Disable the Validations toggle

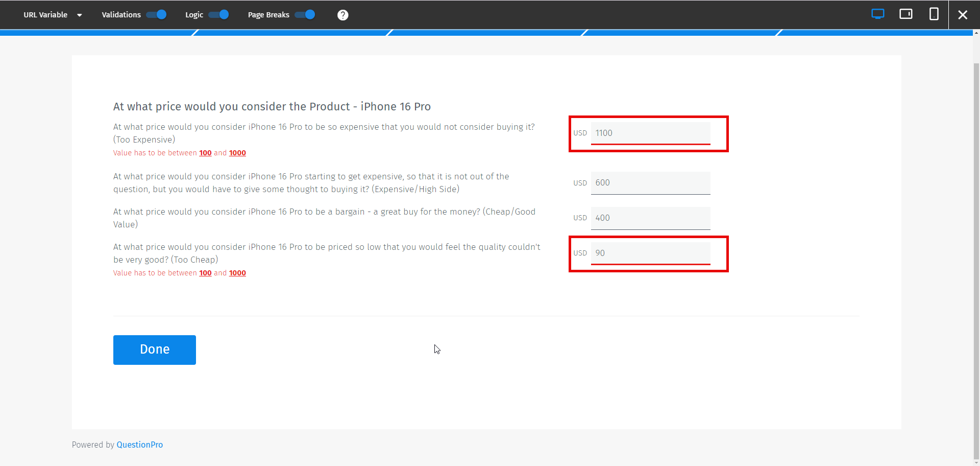[157, 15]
